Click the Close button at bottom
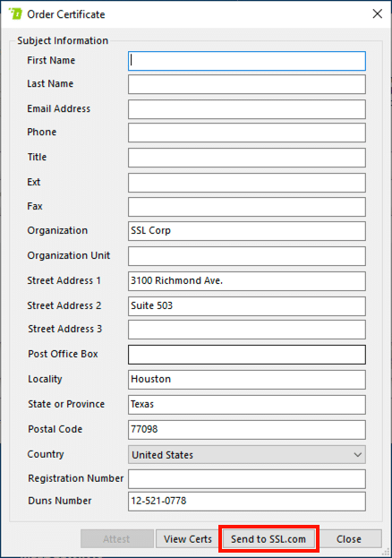 [349, 539]
